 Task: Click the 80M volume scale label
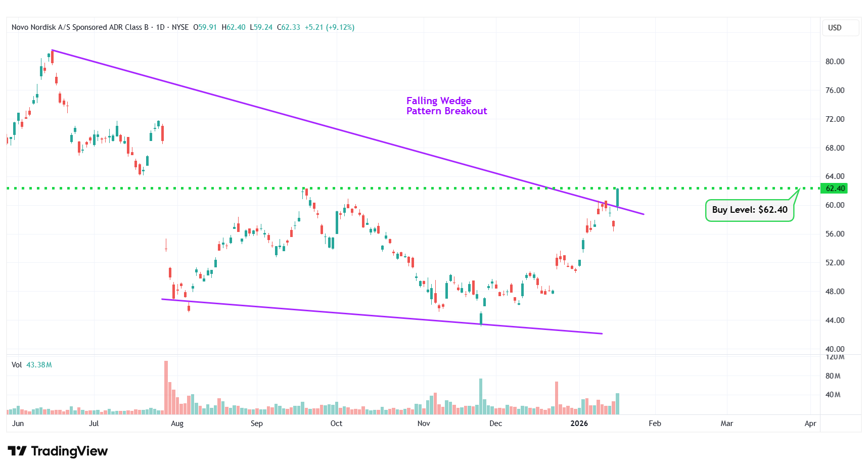(833, 376)
